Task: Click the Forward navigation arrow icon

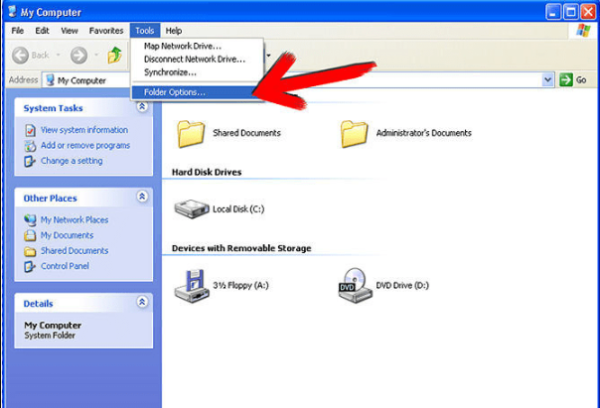Action: coord(79,55)
